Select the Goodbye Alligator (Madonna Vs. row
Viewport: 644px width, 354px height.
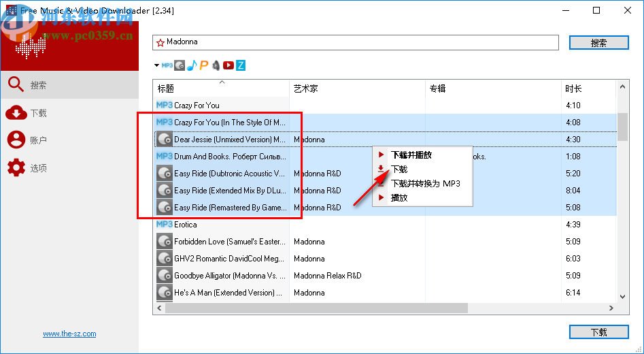pos(386,276)
